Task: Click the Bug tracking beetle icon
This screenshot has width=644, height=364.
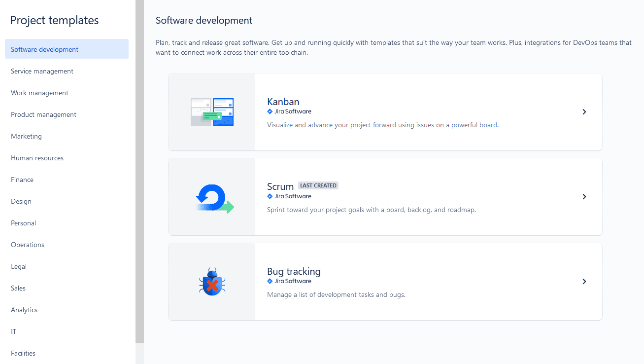Action: pyautogui.click(x=212, y=282)
